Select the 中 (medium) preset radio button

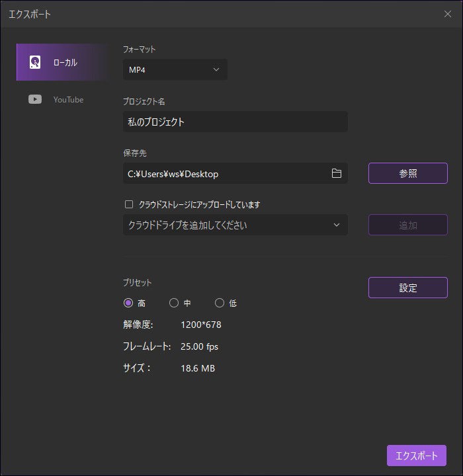pyautogui.click(x=174, y=303)
